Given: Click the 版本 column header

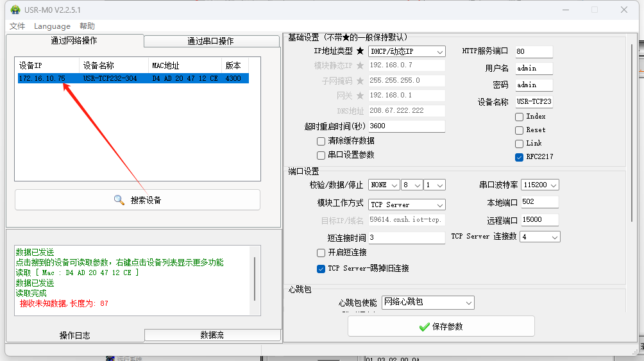Looking at the screenshot, I should [235, 65].
